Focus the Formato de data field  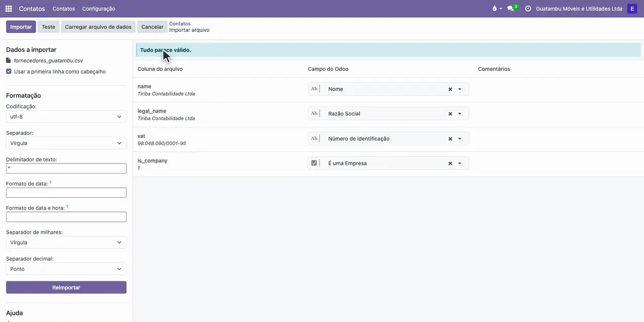point(66,193)
